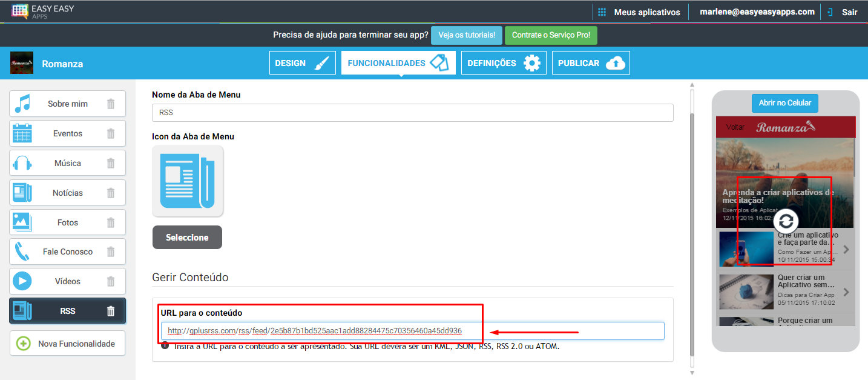Delete the Eventos feature using its trash icon
This screenshot has width=868, height=380.
111,133
